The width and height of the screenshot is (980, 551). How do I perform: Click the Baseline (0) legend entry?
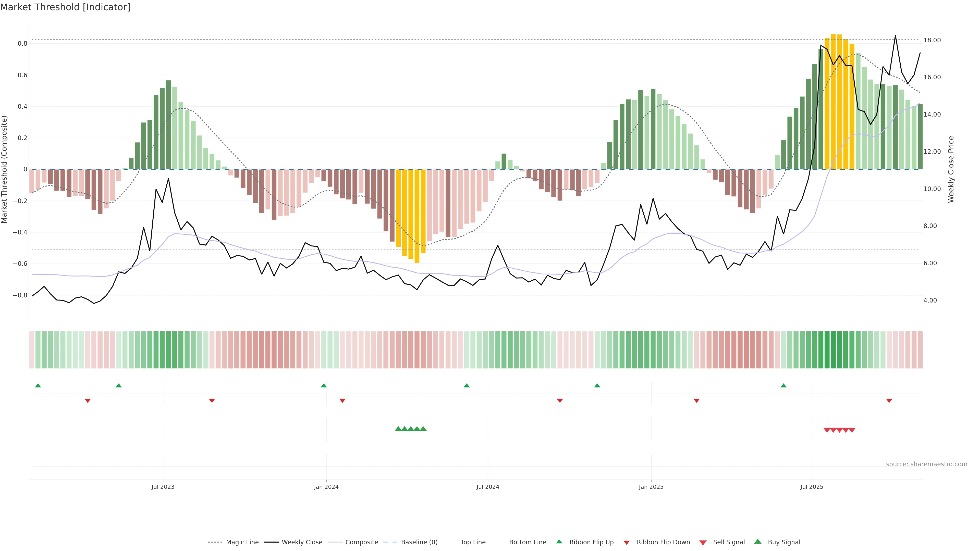point(419,542)
